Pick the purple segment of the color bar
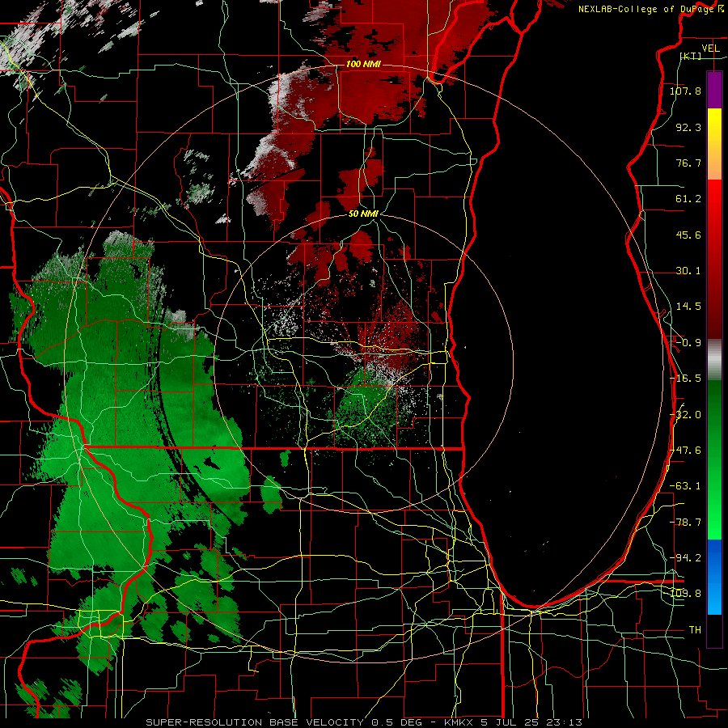The image size is (728, 728). (714, 90)
